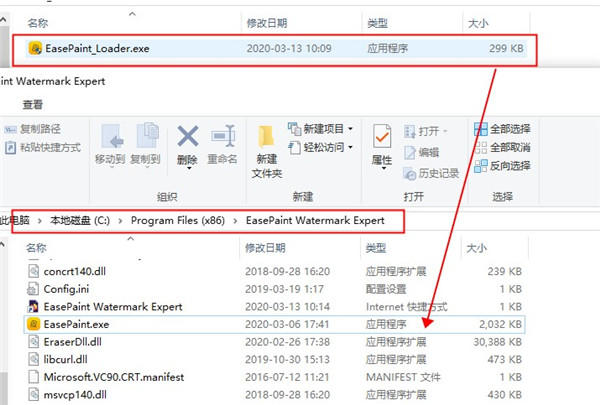Select the file name Config.ini
The image size is (600, 405).
pyautogui.click(x=66, y=289)
